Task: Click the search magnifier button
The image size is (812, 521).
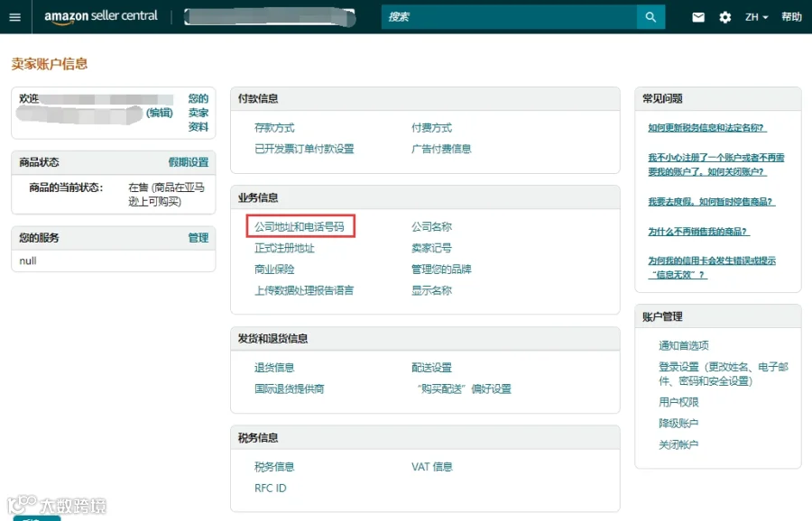Action: (651, 17)
